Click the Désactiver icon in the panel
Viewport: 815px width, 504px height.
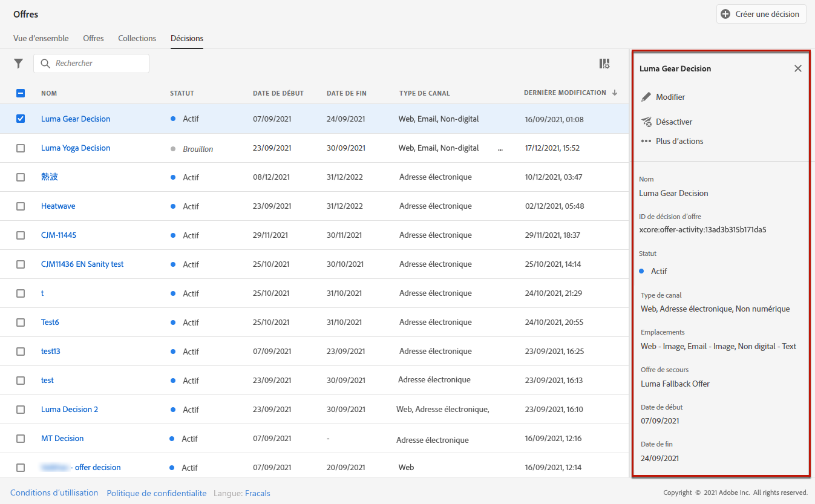[x=646, y=122]
